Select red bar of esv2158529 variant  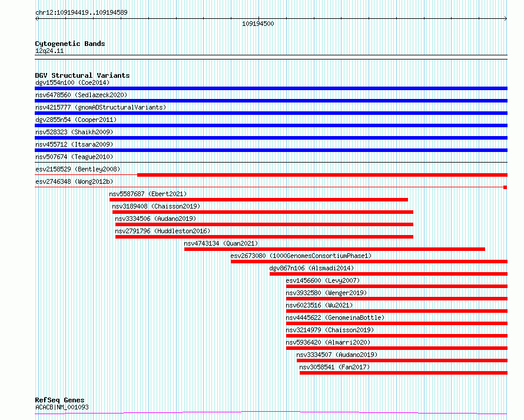coord(323,175)
